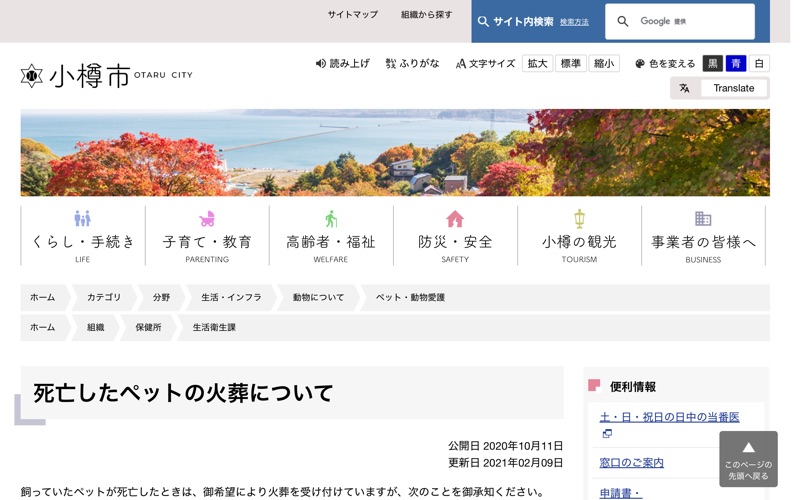
Task: Click 生活衛生課 breadcrumb item
Action: pyautogui.click(x=214, y=328)
